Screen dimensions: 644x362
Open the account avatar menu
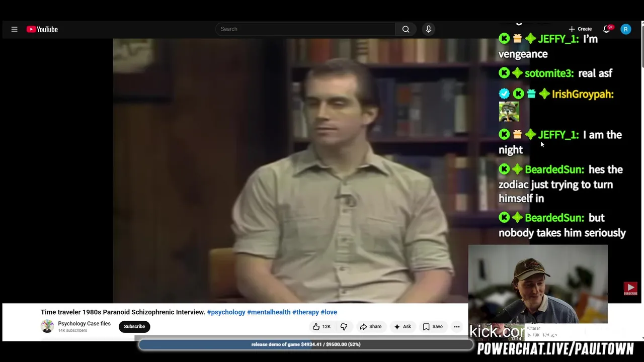click(626, 29)
